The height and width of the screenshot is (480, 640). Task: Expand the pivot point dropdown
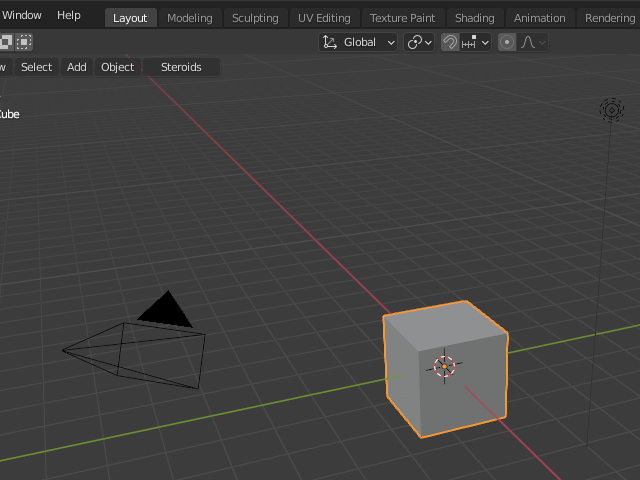[x=419, y=42]
